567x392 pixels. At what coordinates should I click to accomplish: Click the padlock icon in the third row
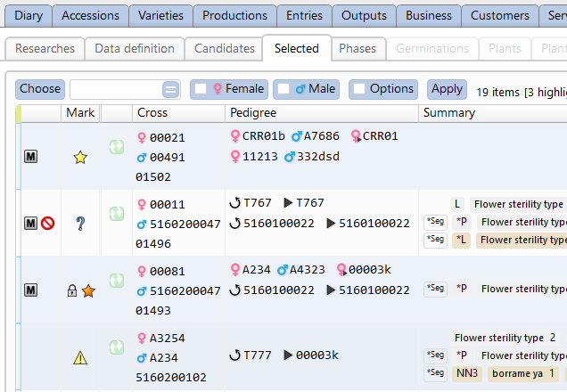[72, 290]
